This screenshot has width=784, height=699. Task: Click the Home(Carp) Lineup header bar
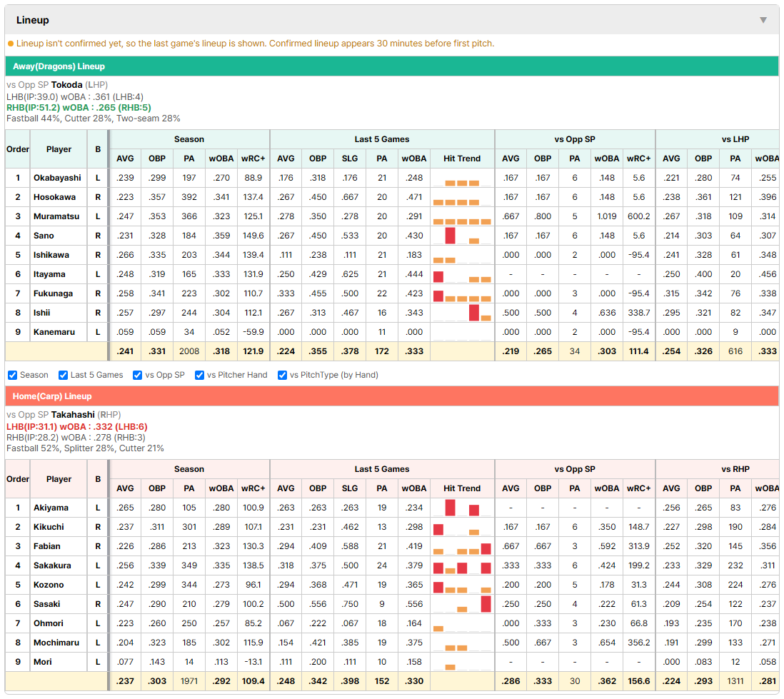[x=391, y=396]
